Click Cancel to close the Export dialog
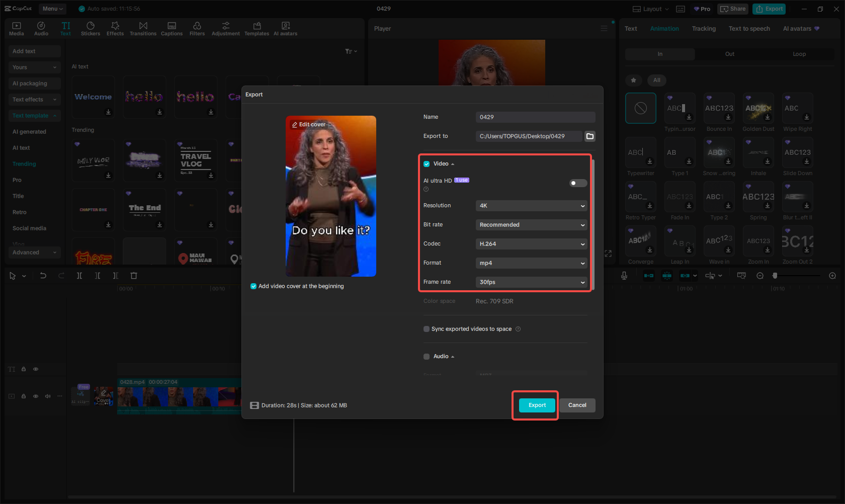The width and height of the screenshot is (845, 504). point(577,405)
